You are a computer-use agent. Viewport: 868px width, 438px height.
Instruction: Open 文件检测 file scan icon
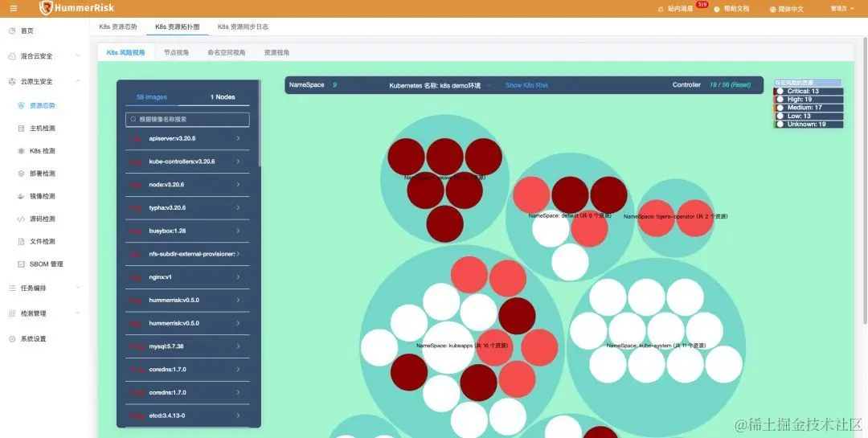(21, 241)
